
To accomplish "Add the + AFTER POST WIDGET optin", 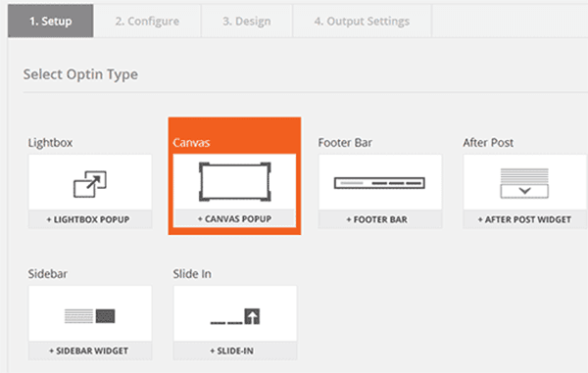I will (x=524, y=219).
